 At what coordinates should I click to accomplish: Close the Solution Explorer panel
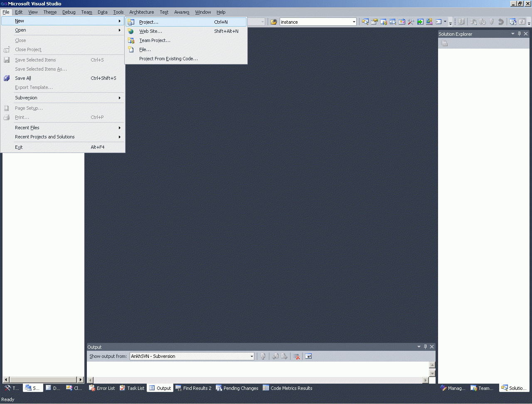pos(526,34)
